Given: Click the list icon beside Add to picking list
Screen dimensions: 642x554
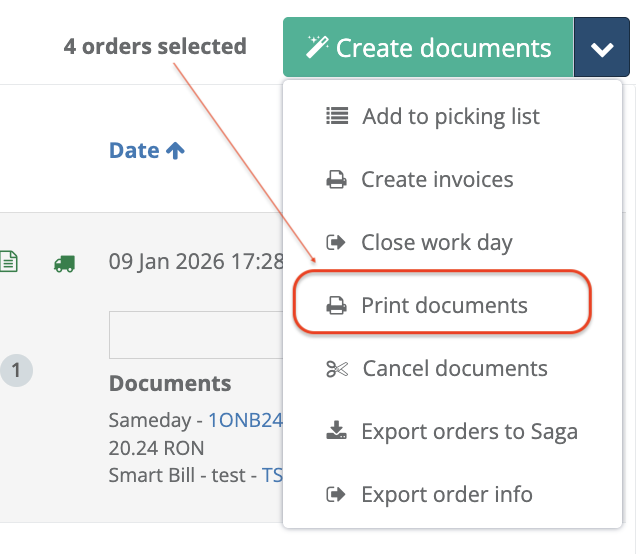Looking at the screenshot, I should [337, 116].
